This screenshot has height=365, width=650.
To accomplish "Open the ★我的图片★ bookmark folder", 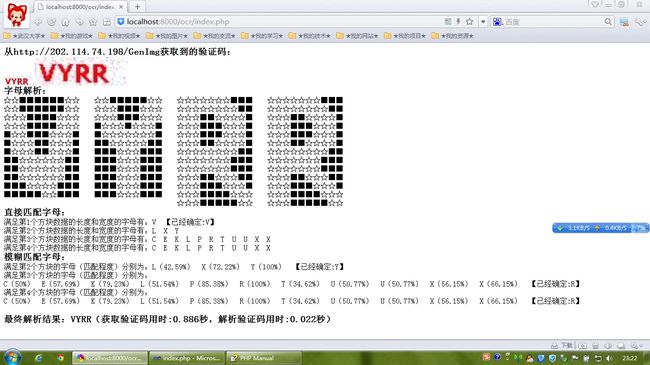I will click(167, 36).
